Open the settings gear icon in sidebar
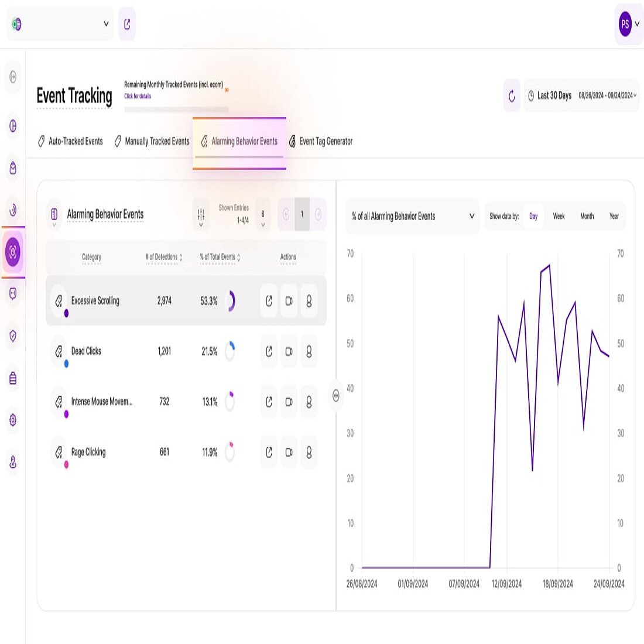 (12, 420)
